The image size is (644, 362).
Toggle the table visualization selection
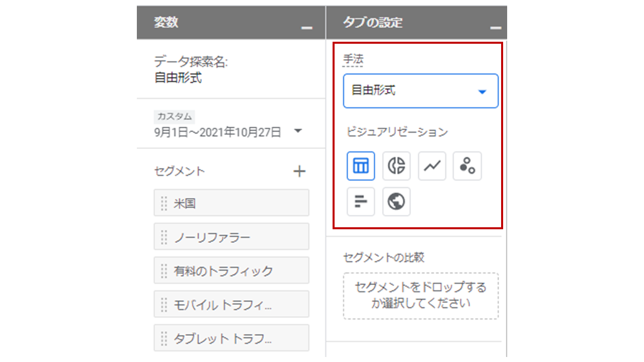pyautogui.click(x=361, y=165)
